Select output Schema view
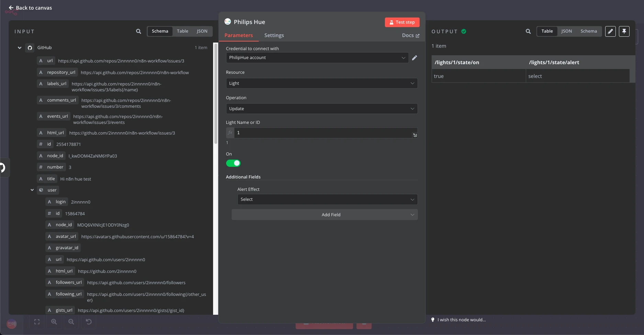Screen dimensions: 644x335 pos(589,31)
